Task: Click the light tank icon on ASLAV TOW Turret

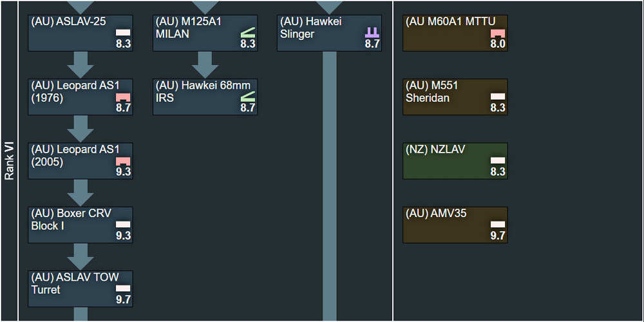Action: 123,289
